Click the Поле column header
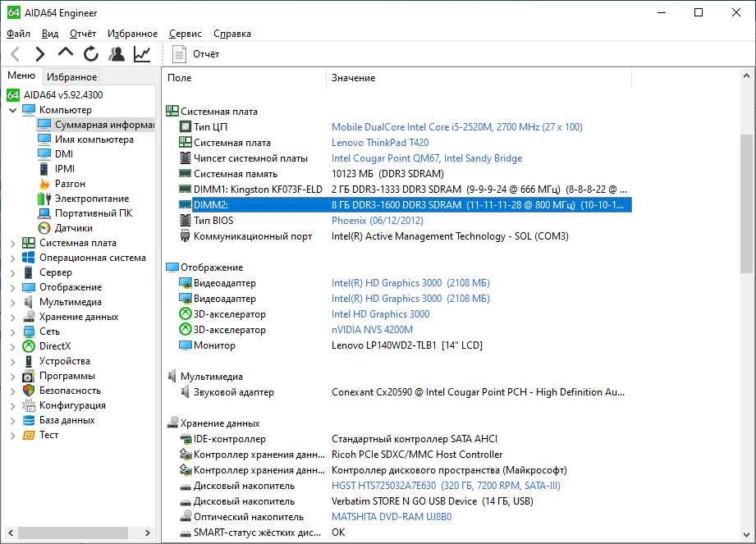The image size is (756, 544). (245, 78)
